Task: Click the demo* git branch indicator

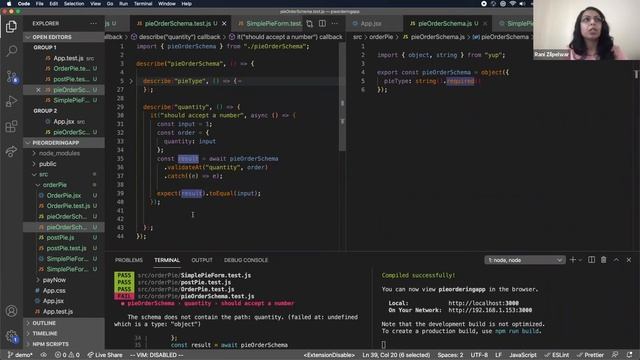Action: coord(20,355)
